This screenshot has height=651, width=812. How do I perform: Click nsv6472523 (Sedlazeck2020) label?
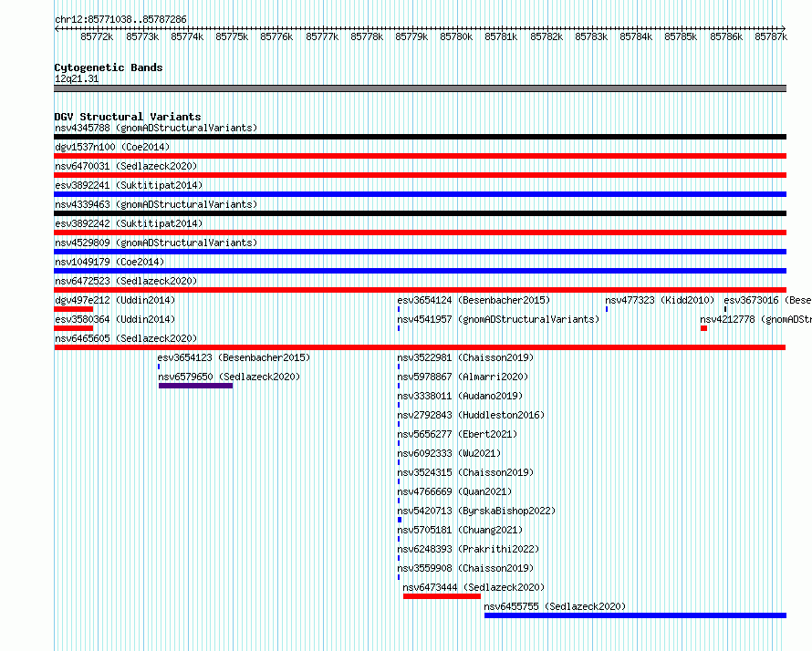coord(126,281)
